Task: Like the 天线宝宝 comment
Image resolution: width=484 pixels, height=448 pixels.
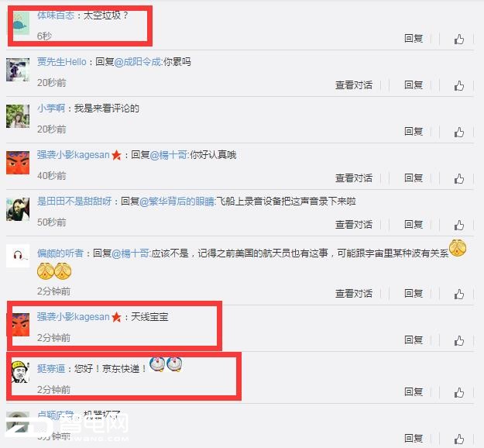Action: click(459, 340)
